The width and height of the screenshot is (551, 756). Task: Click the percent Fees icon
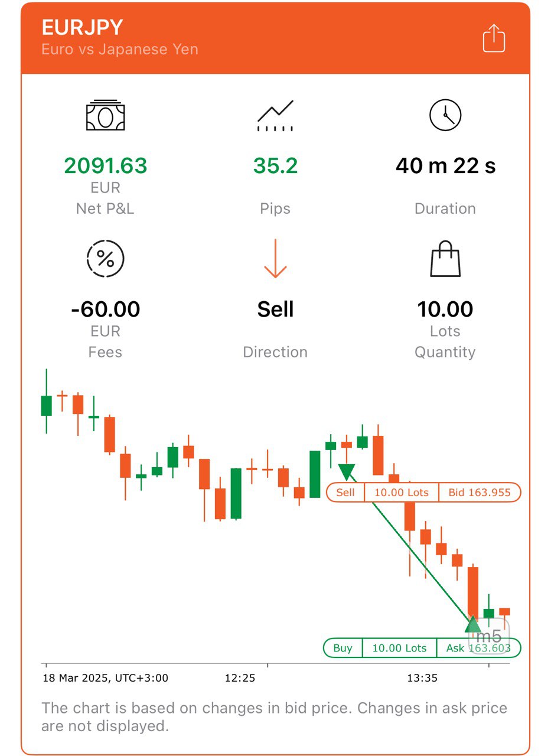coord(105,259)
